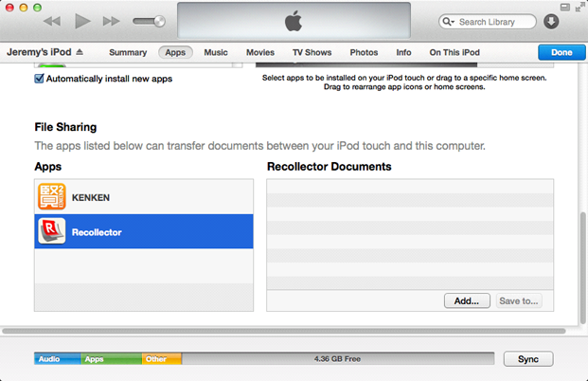Click the vertical scrollbar thumb
This screenshot has height=381, width=588.
pos(582,268)
